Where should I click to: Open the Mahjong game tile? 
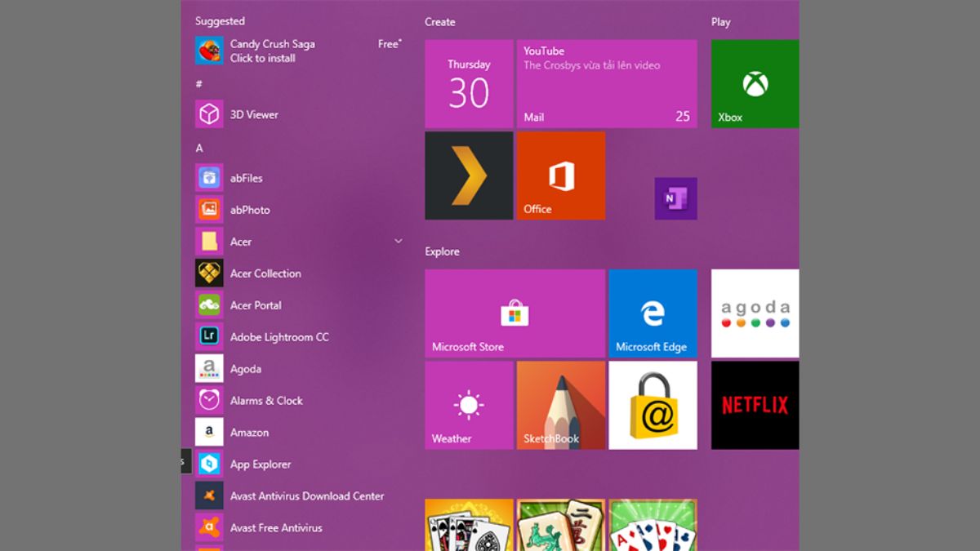(561, 525)
